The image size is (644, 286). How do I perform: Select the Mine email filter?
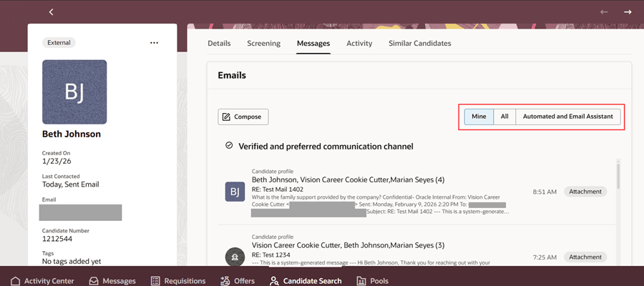(479, 117)
